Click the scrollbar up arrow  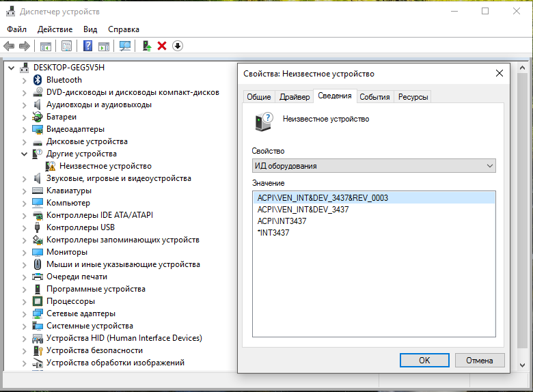click(x=522, y=68)
